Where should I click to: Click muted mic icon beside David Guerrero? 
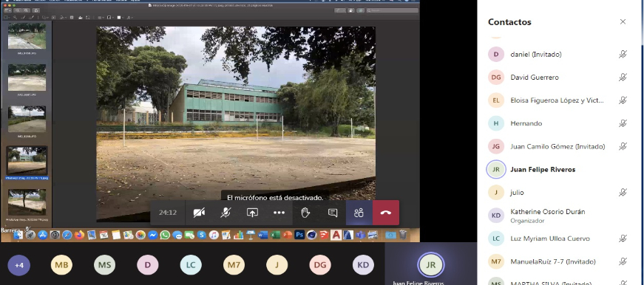coord(623,77)
